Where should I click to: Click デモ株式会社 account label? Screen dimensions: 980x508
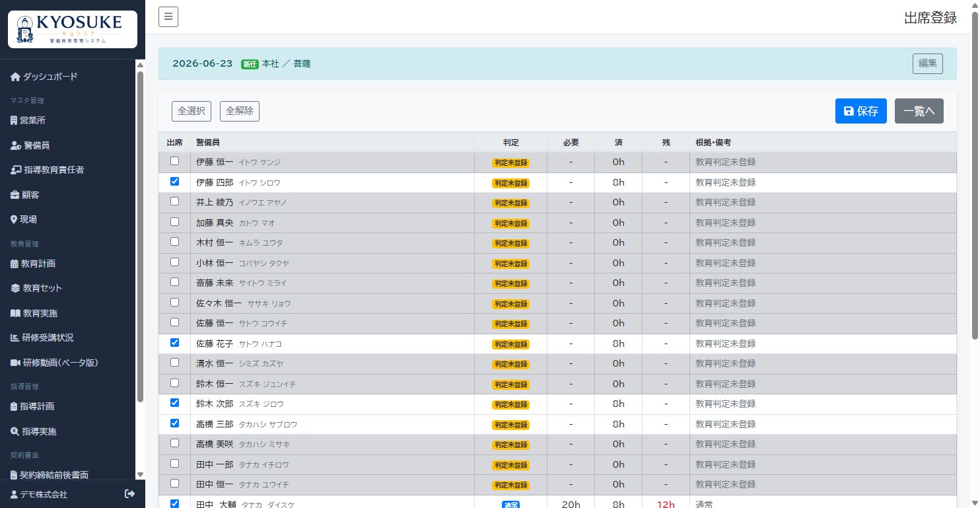[x=44, y=494]
